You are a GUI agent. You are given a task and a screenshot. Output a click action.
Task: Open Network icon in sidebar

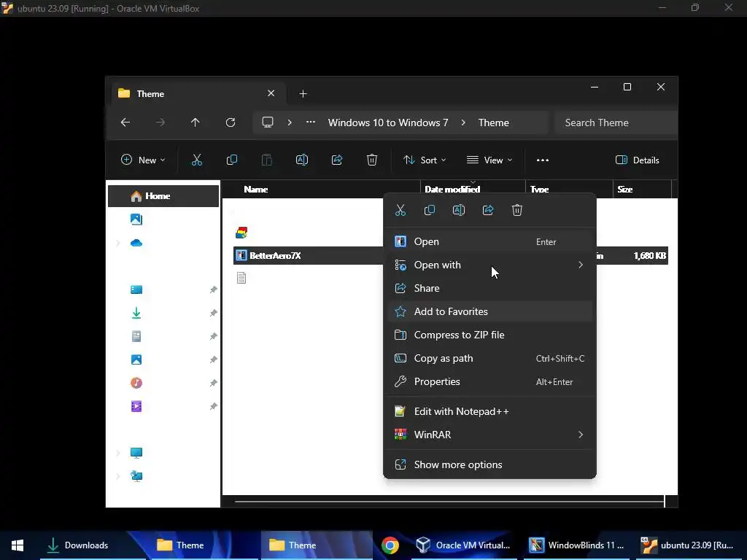pos(136,476)
